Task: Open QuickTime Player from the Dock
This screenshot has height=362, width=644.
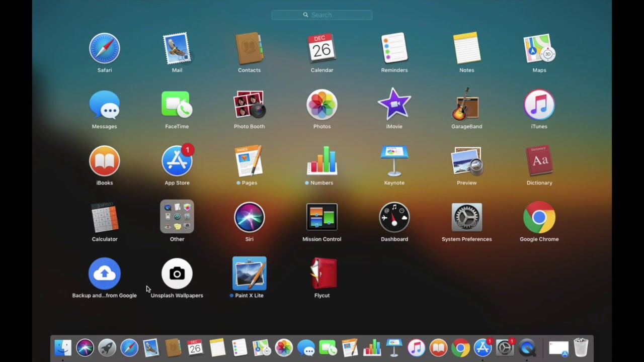Action: [527, 347]
